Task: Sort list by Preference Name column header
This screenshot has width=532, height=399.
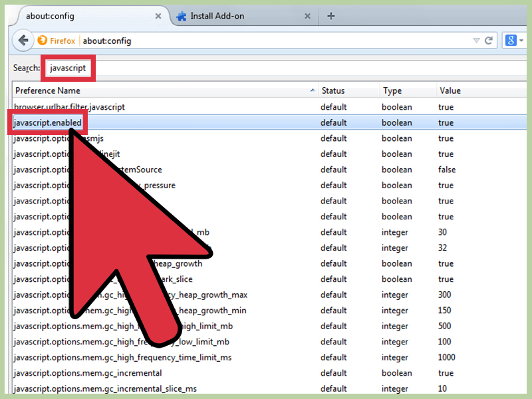Action: 48,90
